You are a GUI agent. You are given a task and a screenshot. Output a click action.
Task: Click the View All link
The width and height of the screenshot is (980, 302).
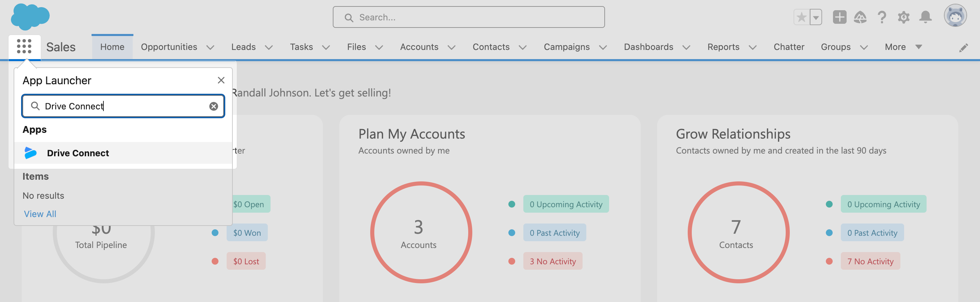pyautogui.click(x=40, y=214)
